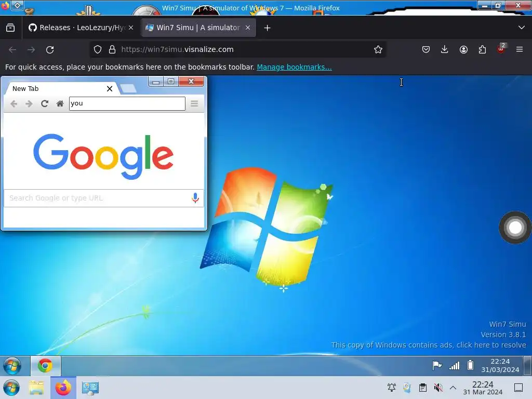Open the Firefox hamburger application menu
Viewport: 532px width, 399px height.
click(x=519, y=49)
